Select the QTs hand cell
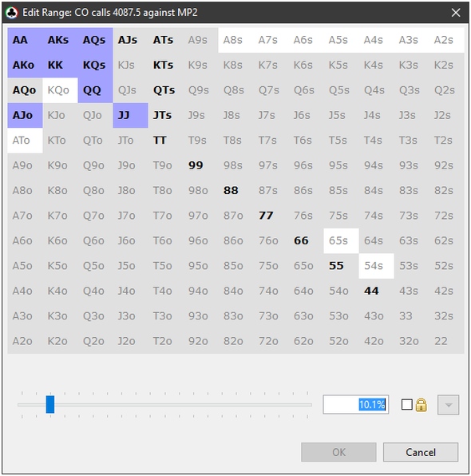Viewport: 471px width, 476px height. point(166,90)
